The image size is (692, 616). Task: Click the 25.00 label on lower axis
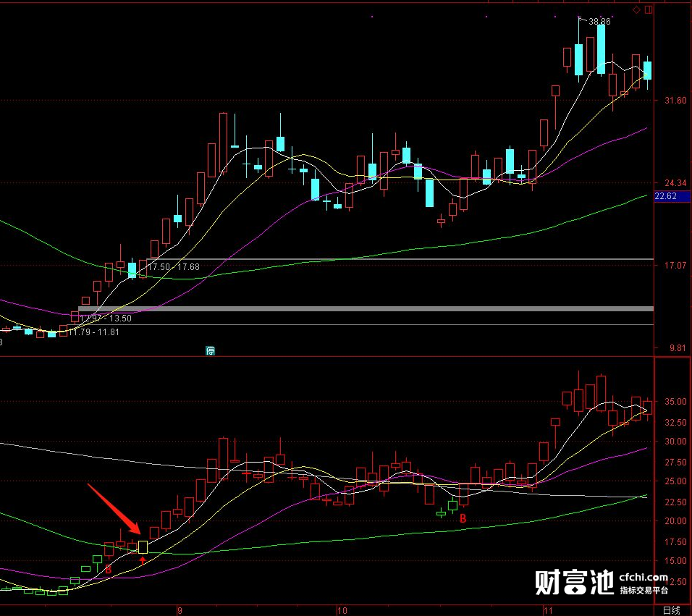pos(675,481)
